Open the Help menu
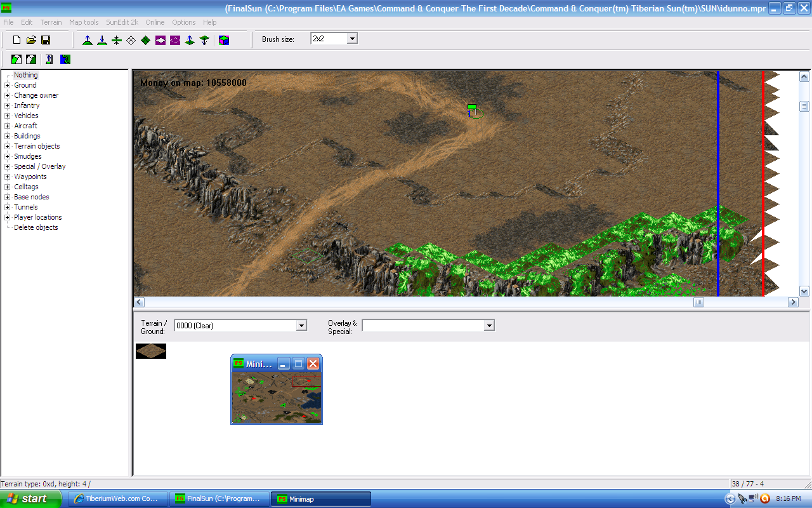The image size is (812, 508). click(x=209, y=22)
